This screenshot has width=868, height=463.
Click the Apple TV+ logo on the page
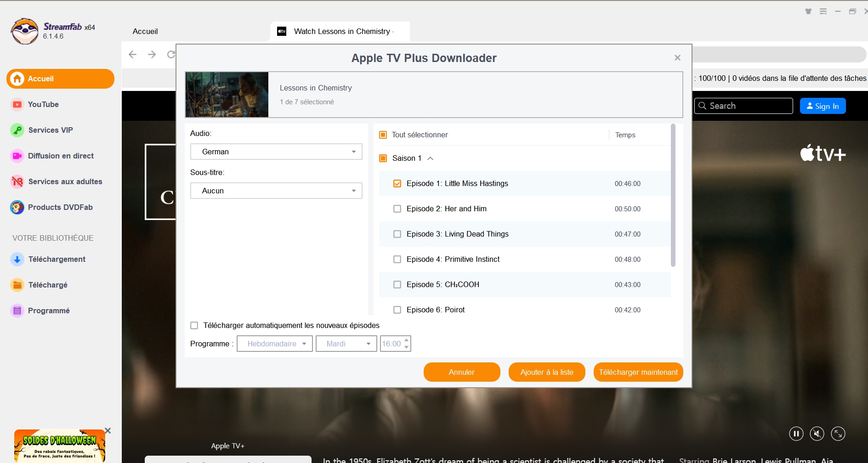coord(823,153)
